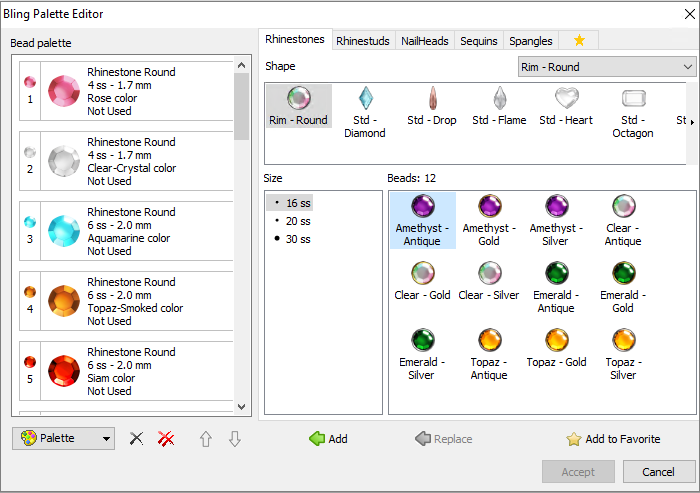700x493 pixels.
Task: Select palette entry 2 Clear-Crystal rhinestone
Action: [x=126, y=161]
